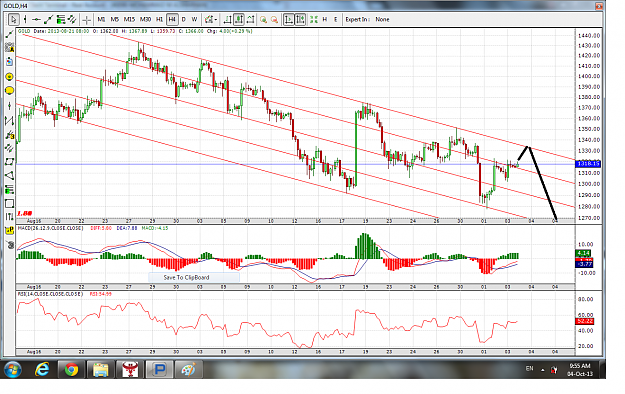
Task: Zoom out on the chart
Action: [274, 20]
